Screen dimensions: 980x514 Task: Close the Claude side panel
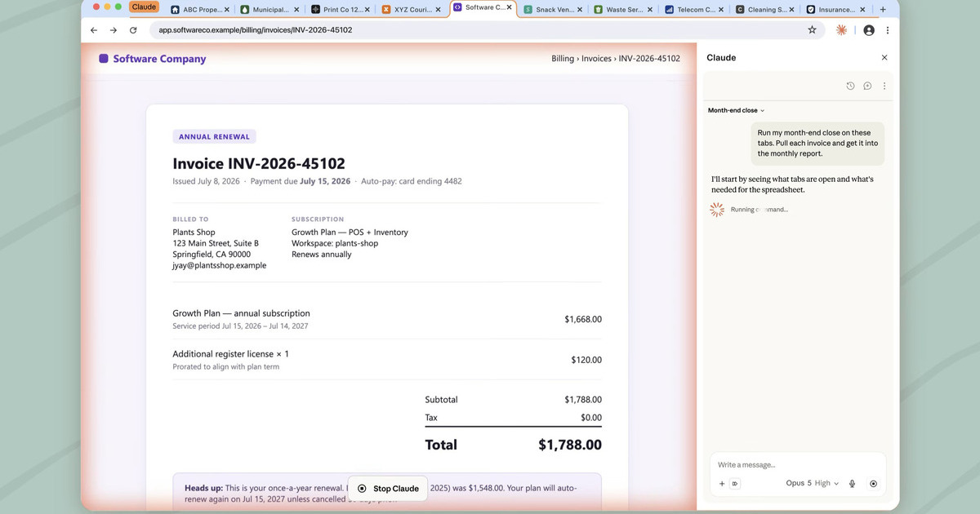pos(884,58)
